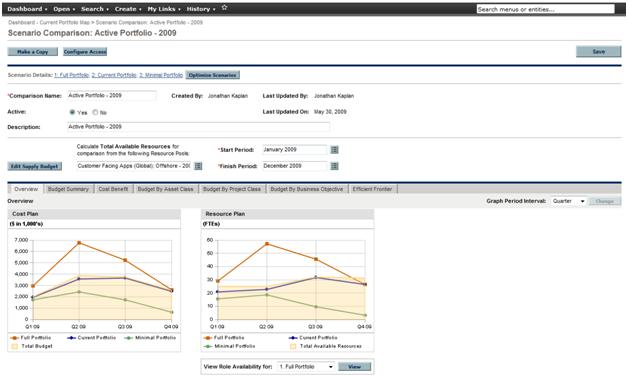Click Full Portfolio legend swatch in Cost Plan
This screenshot has width=628, height=377.
(14, 338)
